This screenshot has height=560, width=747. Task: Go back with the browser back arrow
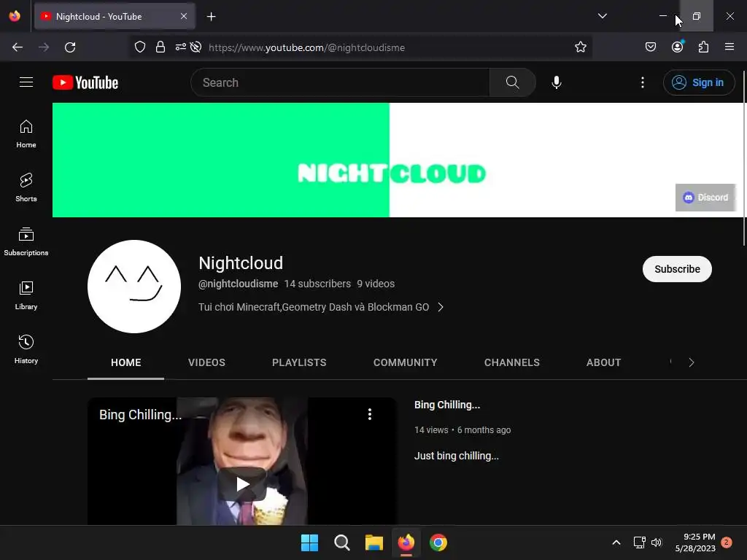(18, 47)
